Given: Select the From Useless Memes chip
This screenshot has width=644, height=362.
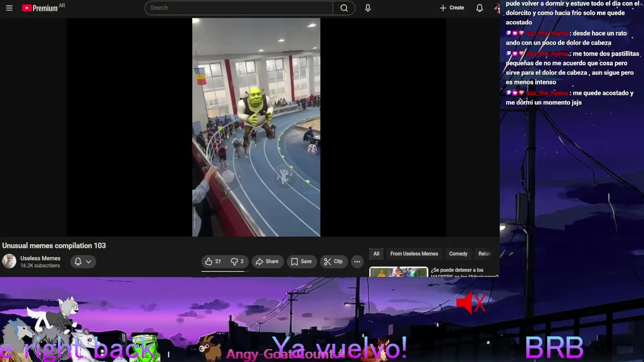Looking at the screenshot, I should point(414,254).
